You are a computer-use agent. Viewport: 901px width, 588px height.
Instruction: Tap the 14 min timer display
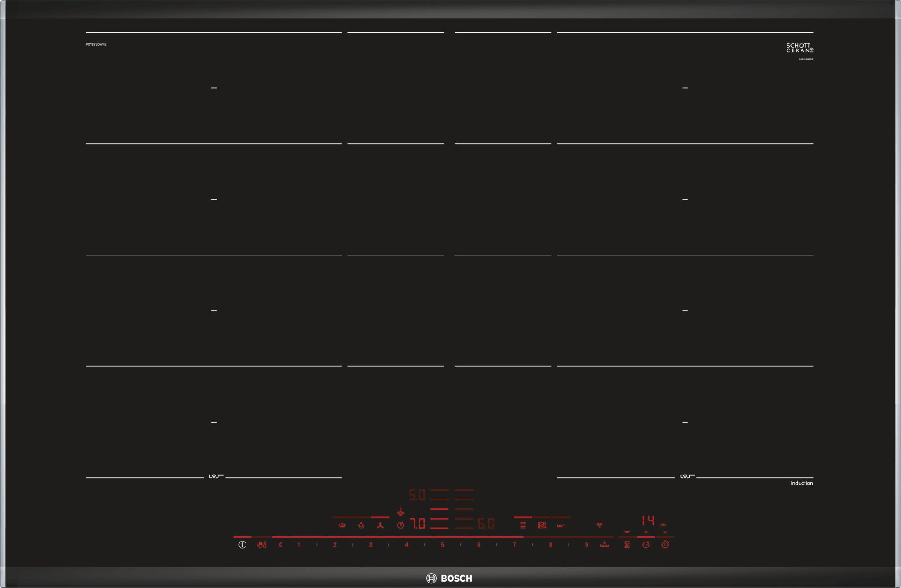pos(648,521)
